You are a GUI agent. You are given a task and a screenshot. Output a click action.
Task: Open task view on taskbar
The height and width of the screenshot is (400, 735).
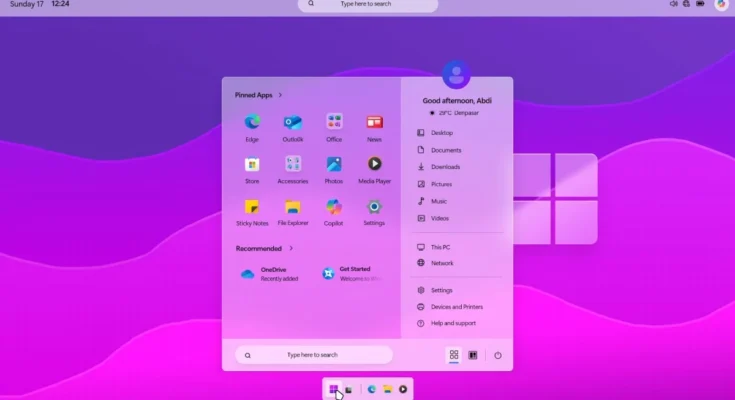(349, 390)
